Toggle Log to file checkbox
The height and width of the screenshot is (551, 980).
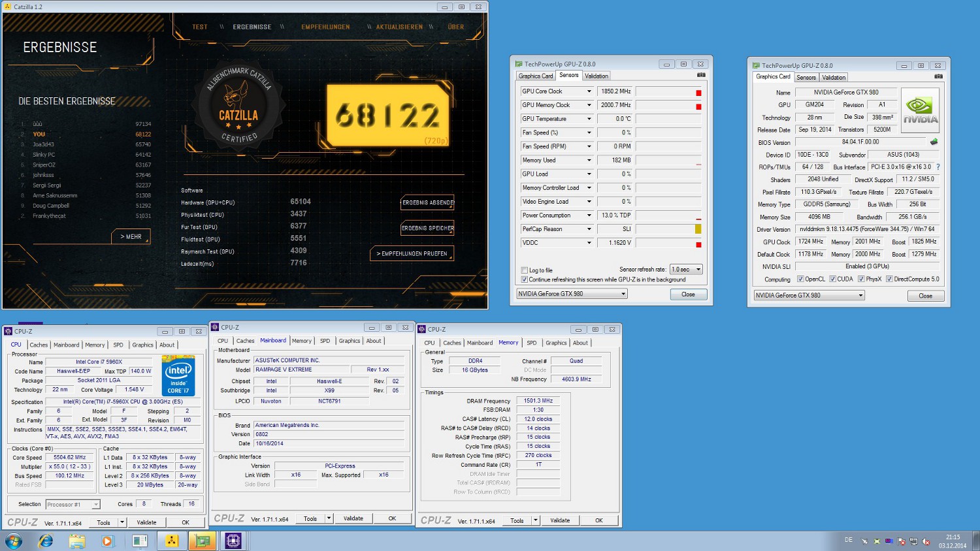coord(524,270)
